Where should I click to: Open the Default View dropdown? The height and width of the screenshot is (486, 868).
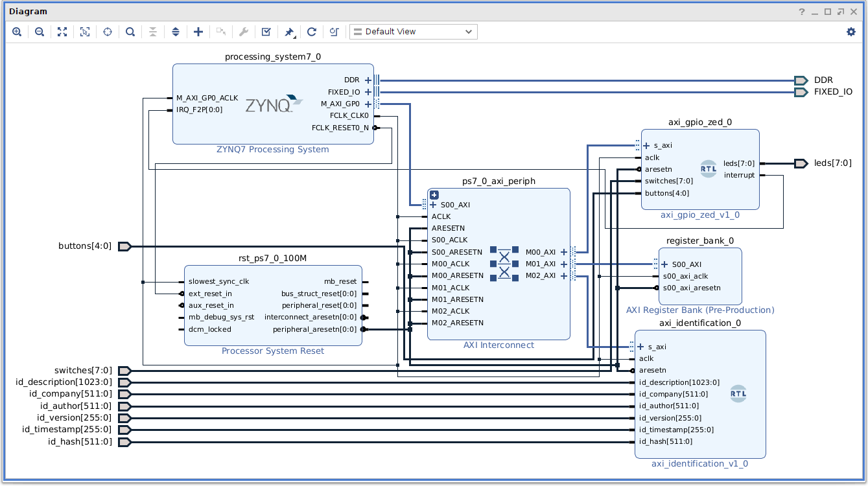pos(413,32)
